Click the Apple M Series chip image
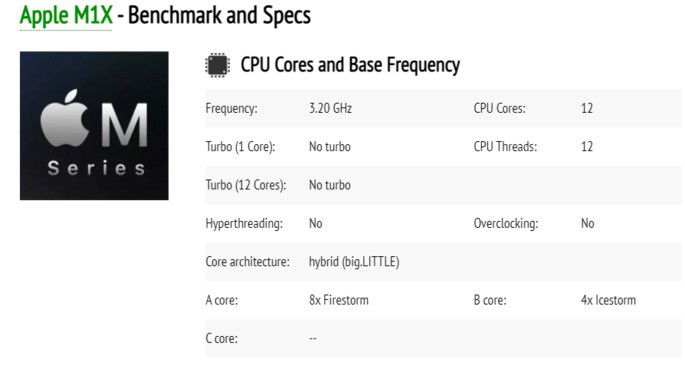 [x=94, y=126]
